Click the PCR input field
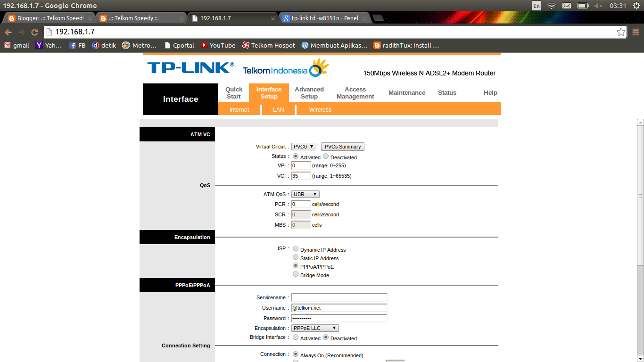The height and width of the screenshot is (362, 644). tap(301, 204)
